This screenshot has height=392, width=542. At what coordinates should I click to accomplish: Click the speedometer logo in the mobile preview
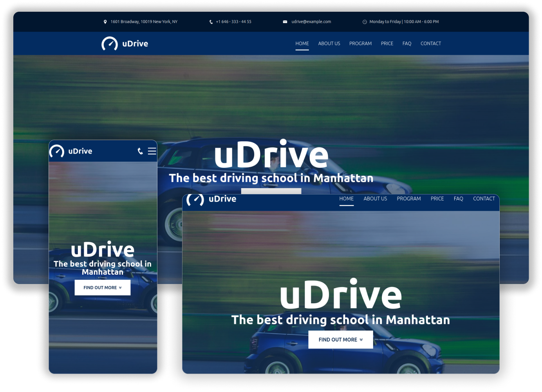point(57,151)
